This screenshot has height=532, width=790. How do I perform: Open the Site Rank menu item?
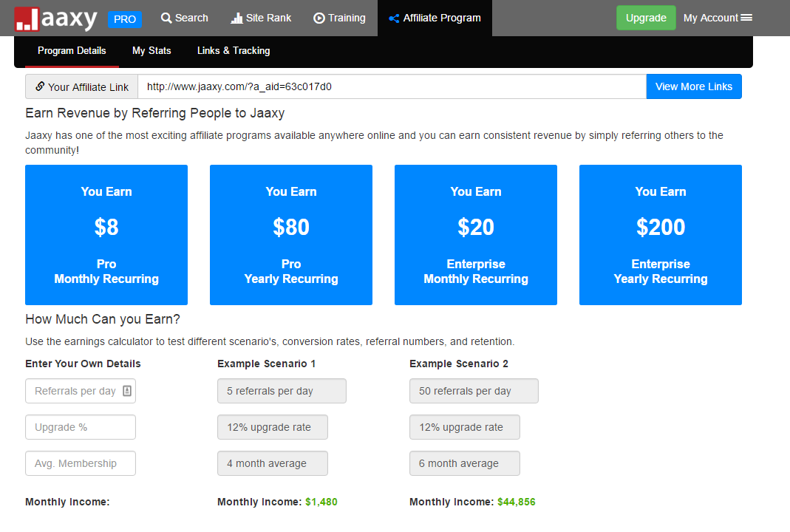(x=261, y=18)
